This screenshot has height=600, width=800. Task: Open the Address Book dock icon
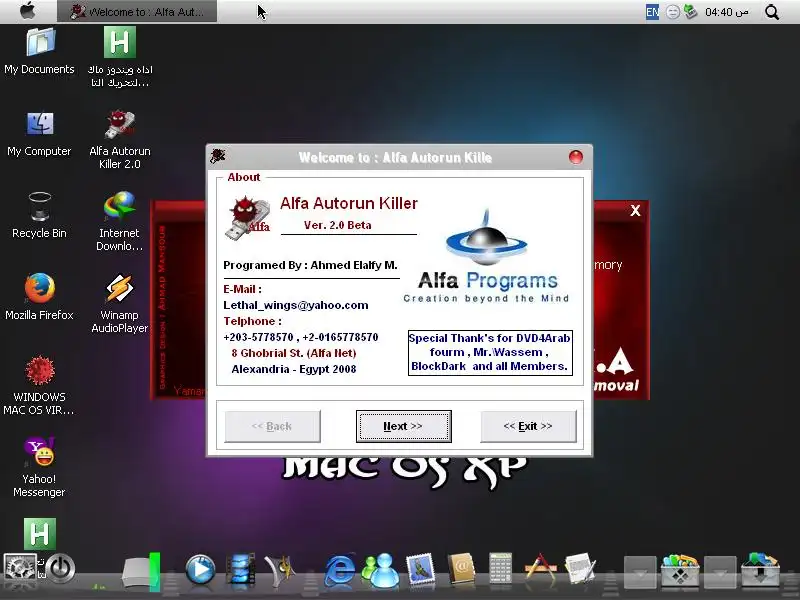coord(461,569)
